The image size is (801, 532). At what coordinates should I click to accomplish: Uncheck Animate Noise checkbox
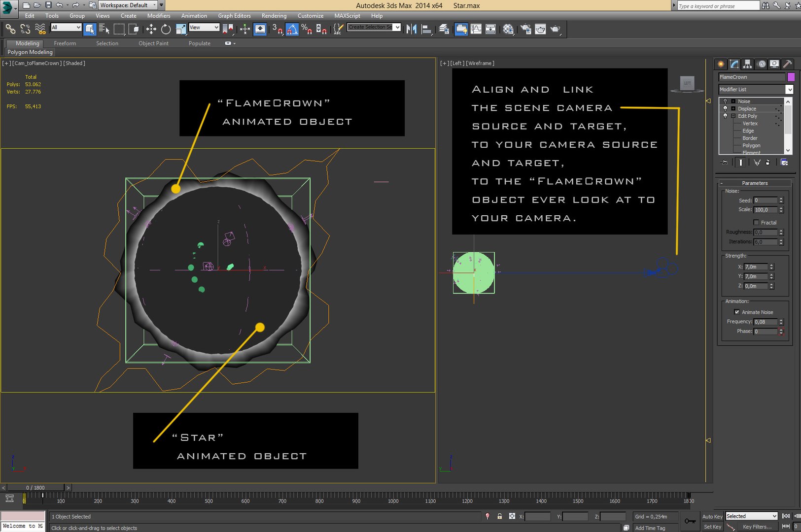[x=737, y=312]
